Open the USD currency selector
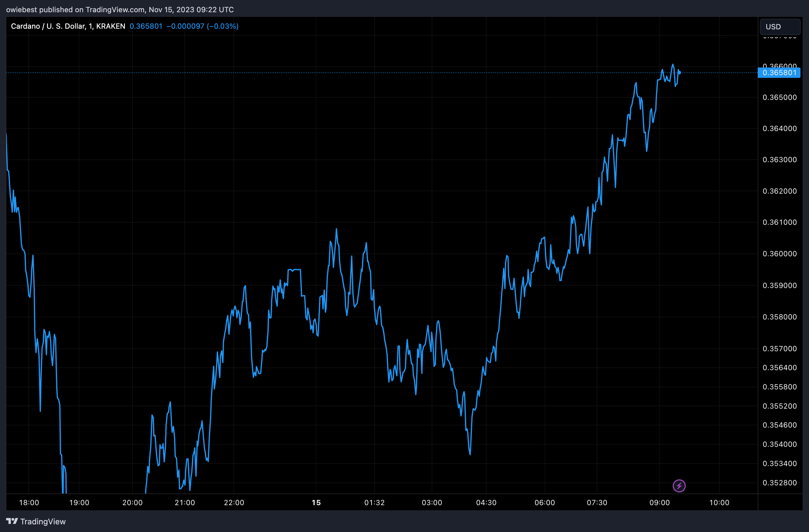Image resolution: width=809 pixels, height=532 pixels. click(x=779, y=27)
